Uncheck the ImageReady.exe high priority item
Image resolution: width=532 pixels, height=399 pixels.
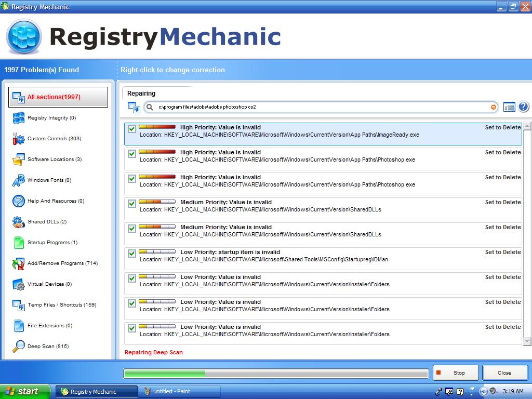pos(132,129)
